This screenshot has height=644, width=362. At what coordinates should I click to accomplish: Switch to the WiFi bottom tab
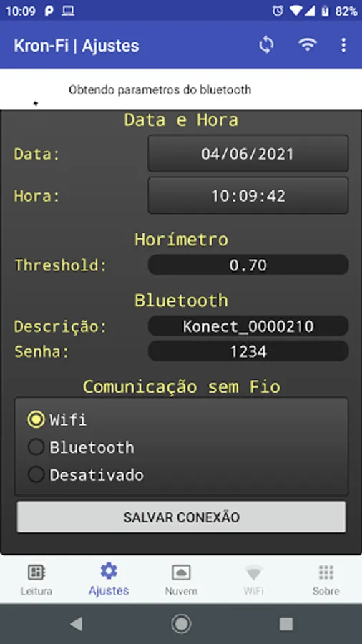(253, 580)
